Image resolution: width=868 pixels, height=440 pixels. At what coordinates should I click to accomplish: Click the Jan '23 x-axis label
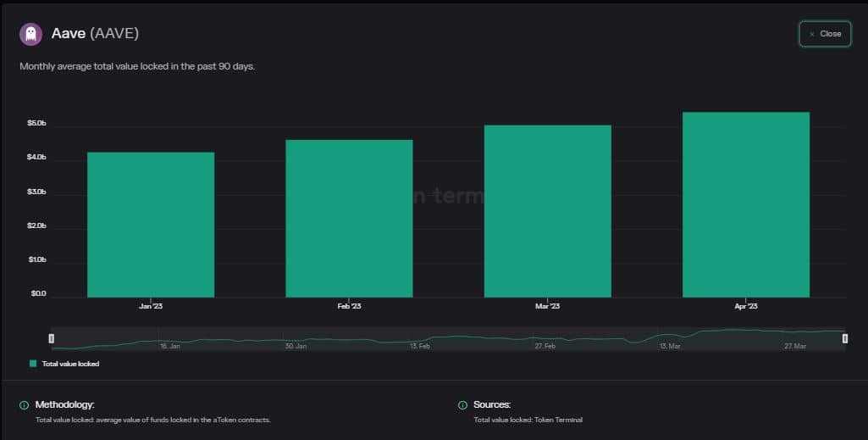(x=151, y=306)
